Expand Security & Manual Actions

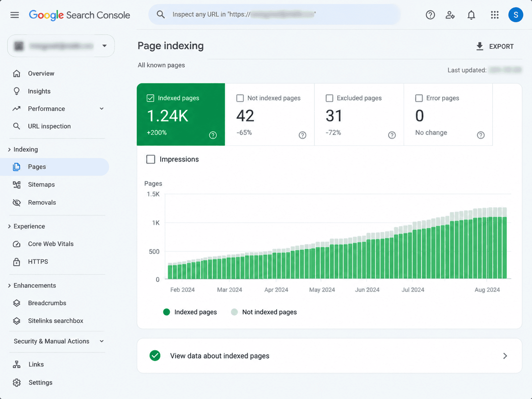(59, 341)
